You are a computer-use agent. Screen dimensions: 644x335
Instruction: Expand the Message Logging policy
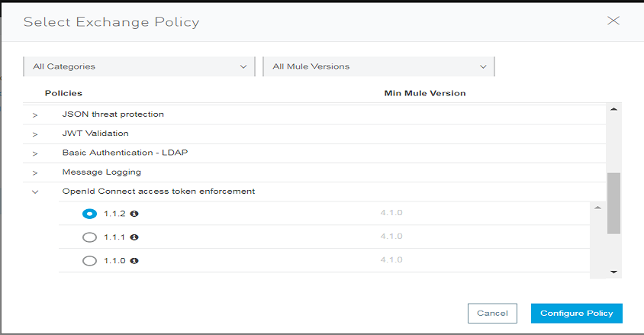(35, 172)
